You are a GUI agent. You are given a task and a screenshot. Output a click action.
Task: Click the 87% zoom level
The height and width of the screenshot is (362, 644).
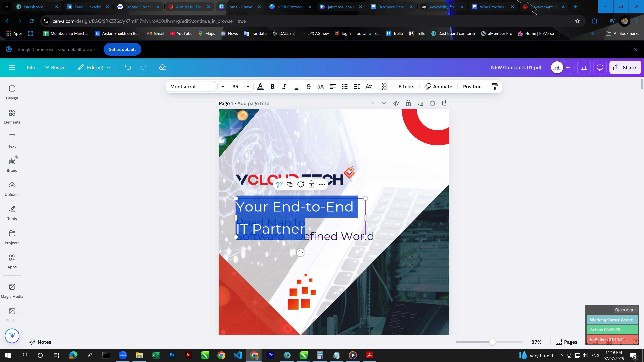tap(536, 342)
